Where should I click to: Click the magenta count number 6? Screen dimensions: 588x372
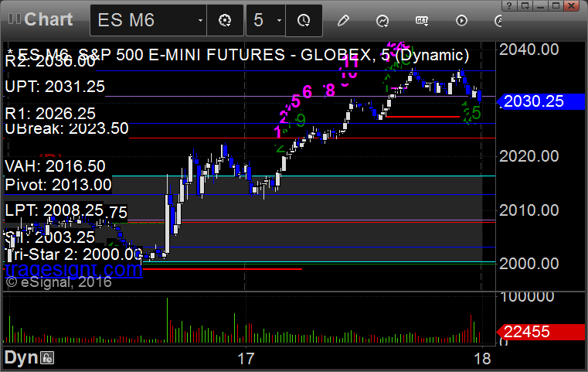click(x=307, y=91)
